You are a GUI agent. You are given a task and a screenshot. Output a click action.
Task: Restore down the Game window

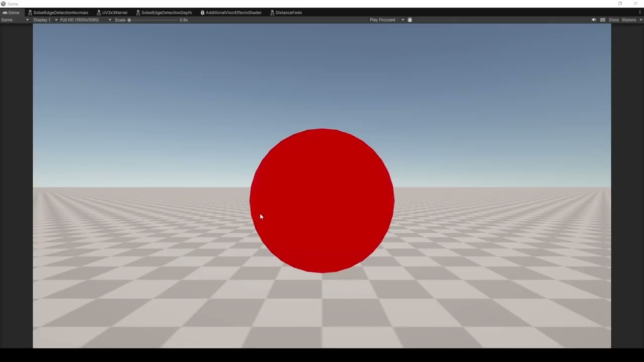click(620, 4)
